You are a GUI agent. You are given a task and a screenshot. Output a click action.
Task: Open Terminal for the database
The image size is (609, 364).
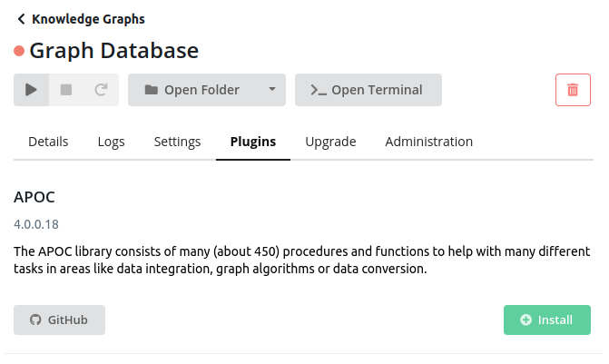[368, 90]
